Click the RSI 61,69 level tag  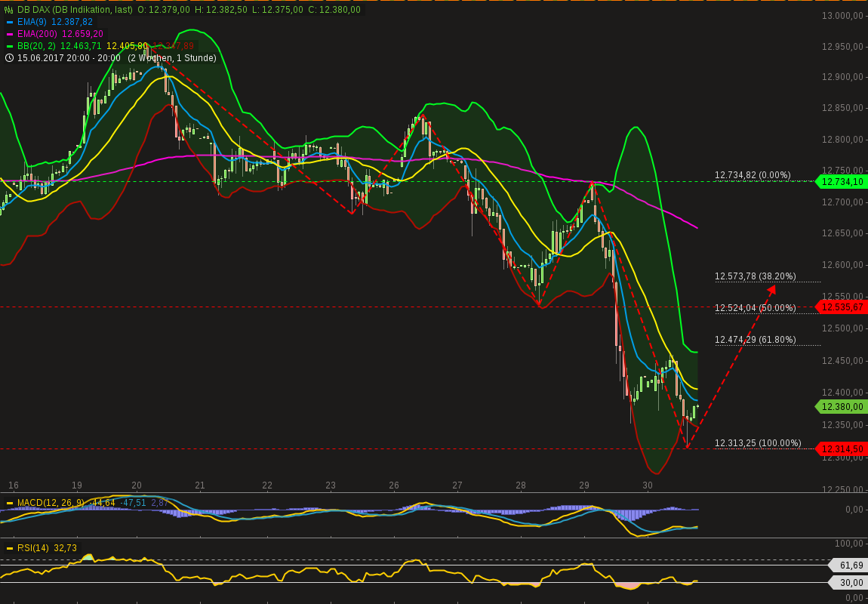(x=848, y=565)
